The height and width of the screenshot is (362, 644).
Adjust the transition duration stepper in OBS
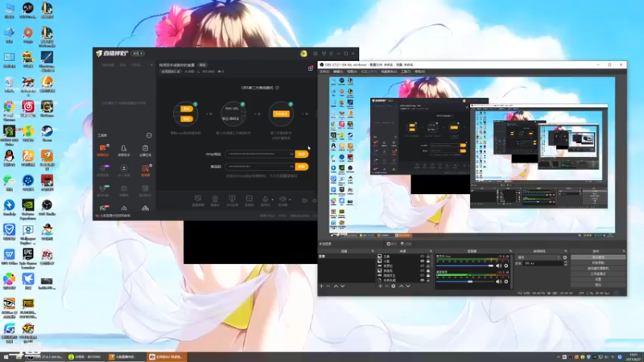(x=565, y=263)
